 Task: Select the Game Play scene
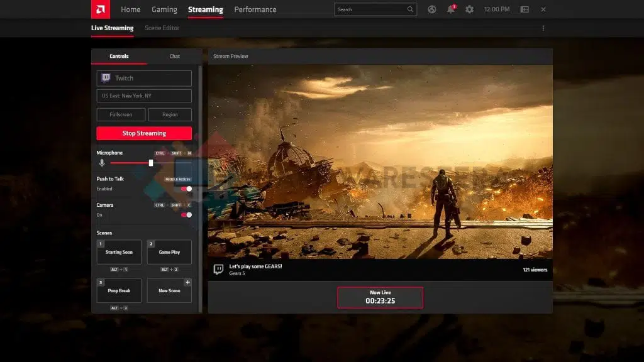tap(169, 252)
